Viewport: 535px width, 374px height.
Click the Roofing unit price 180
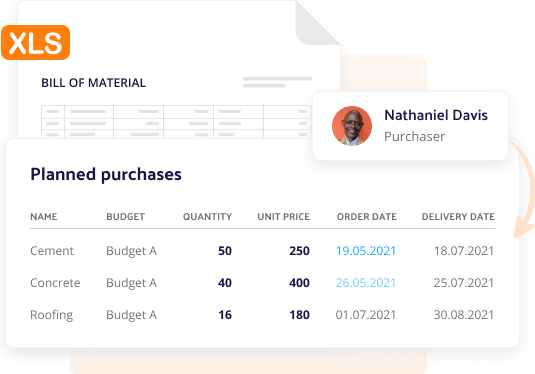point(299,315)
